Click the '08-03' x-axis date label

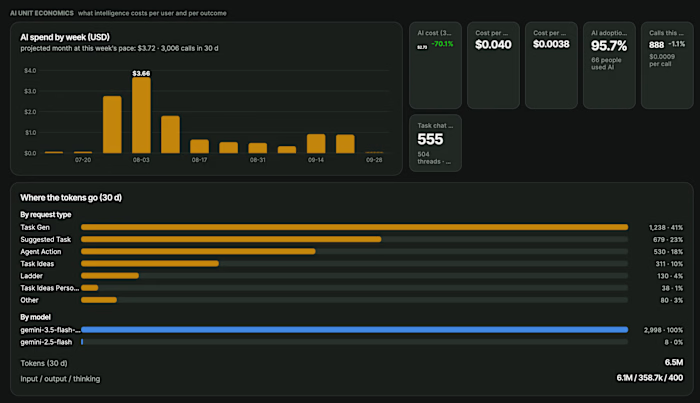click(141, 160)
